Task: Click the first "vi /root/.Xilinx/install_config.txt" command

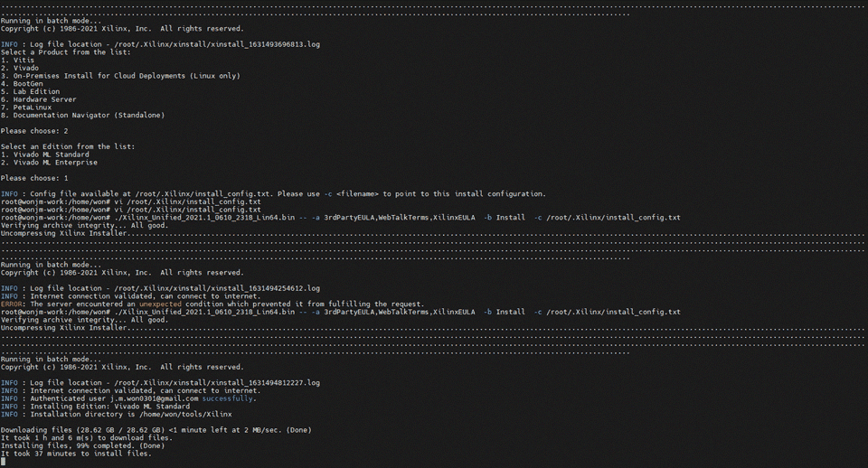Action: tap(187, 201)
